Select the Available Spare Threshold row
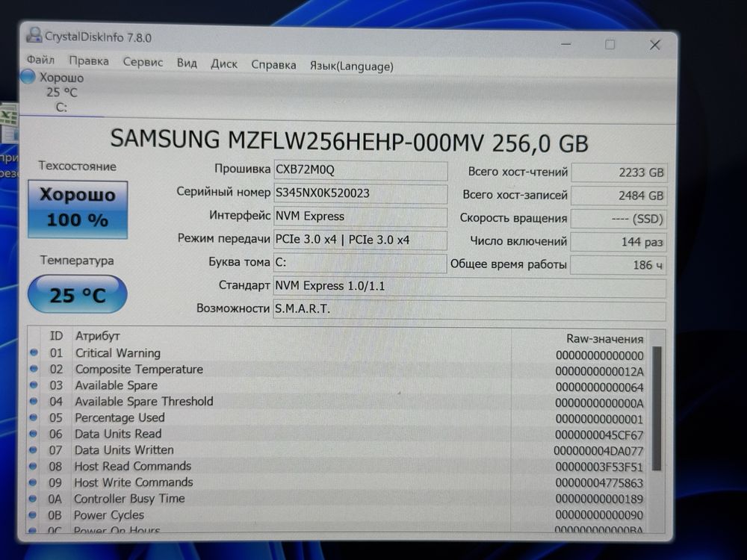747x560 pixels. (x=337, y=402)
